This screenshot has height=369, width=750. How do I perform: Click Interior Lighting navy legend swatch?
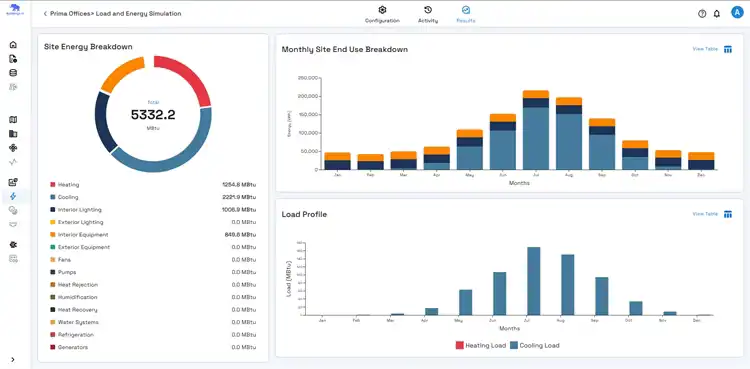coord(53,210)
